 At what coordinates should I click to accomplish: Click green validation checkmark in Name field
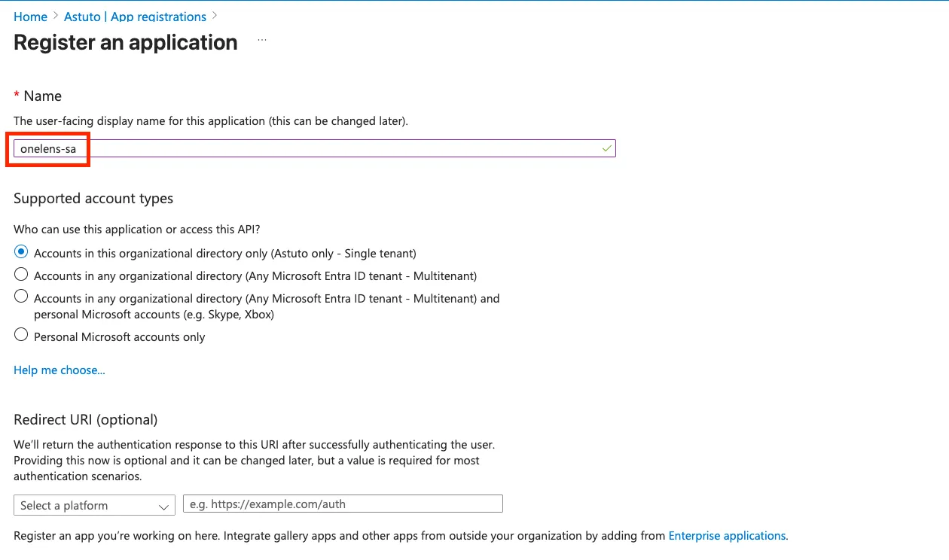pos(606,148)
